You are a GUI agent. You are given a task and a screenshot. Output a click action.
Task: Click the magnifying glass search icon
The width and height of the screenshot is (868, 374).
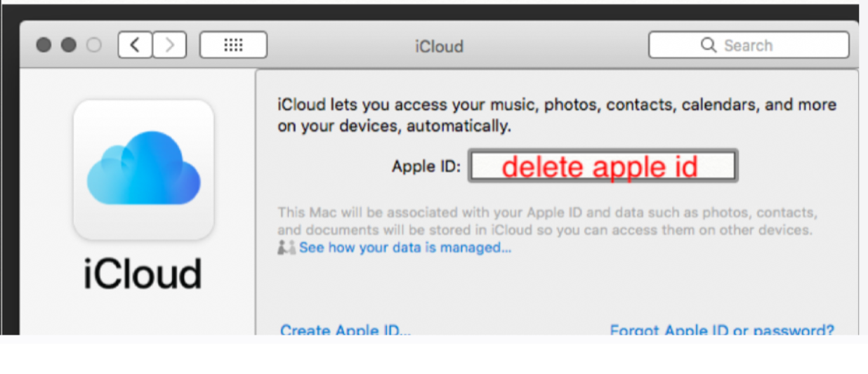point(708,46)
